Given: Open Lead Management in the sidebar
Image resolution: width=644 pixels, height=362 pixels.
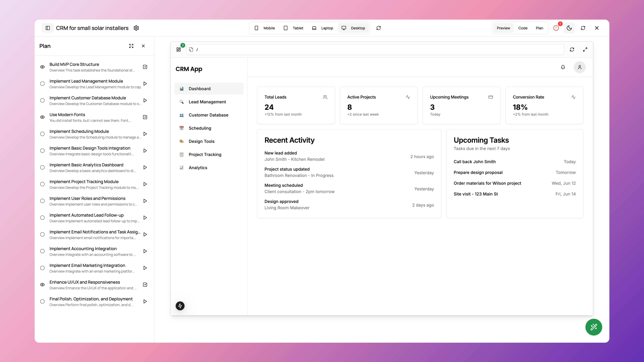Looking at the screenshot, I should pos(207,102).
